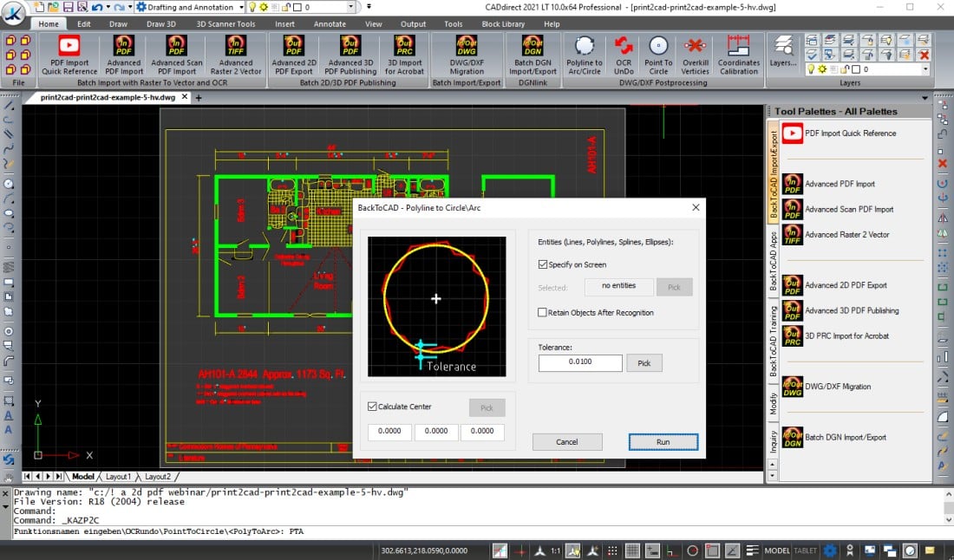The height and width of the screenshot is (560, 954).
Task: Open Block Library ribbon tab
Action: pos(503,23)
